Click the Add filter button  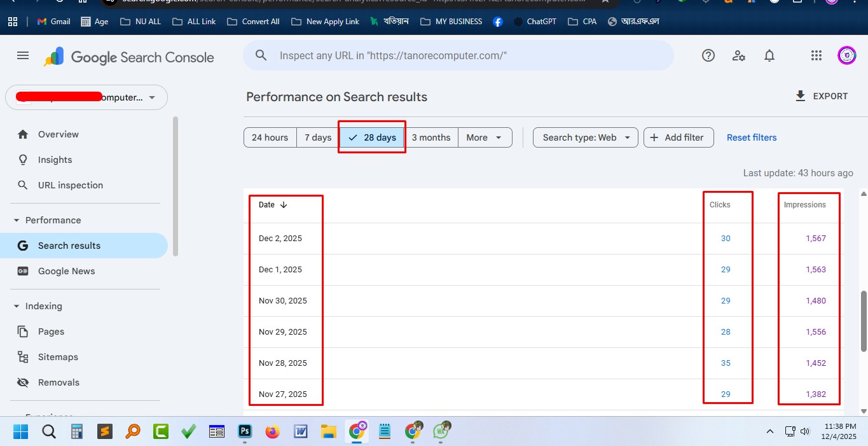click(x=678, y=137)
